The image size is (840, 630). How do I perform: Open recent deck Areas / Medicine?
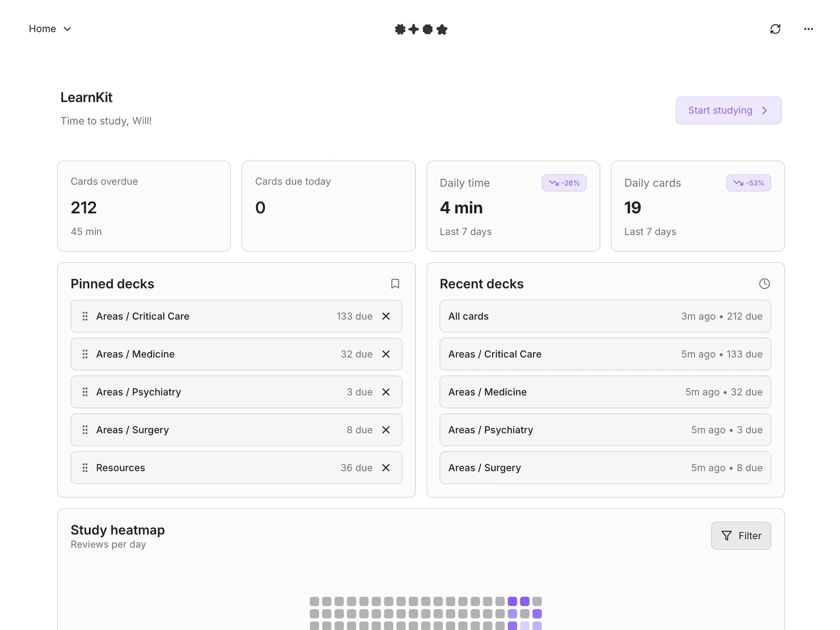605,392
